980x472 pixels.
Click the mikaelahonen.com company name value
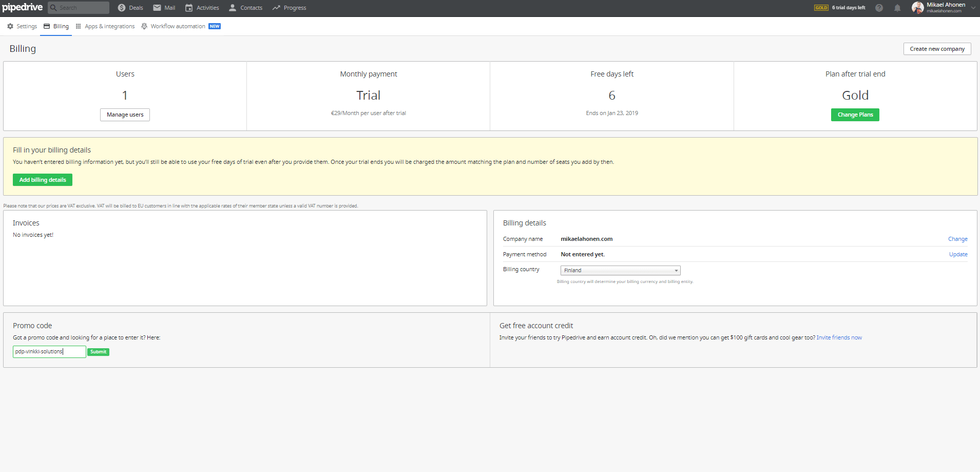[586, 239]
